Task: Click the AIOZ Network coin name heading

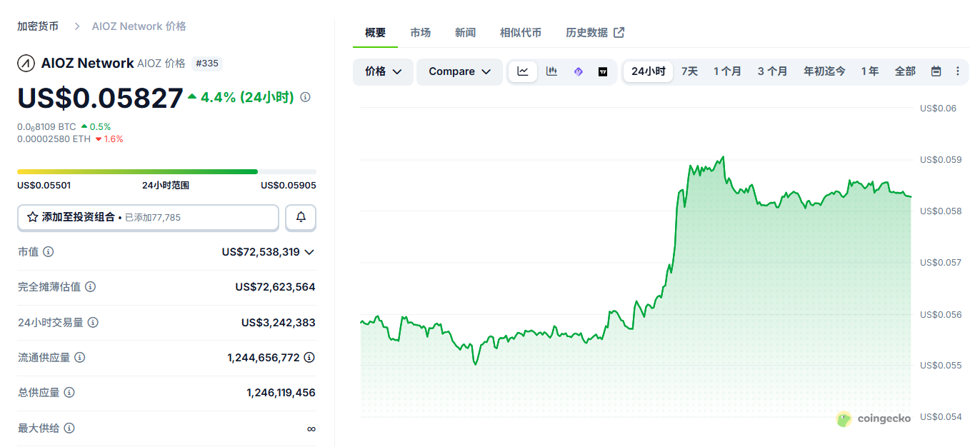Action: (87, 64)
